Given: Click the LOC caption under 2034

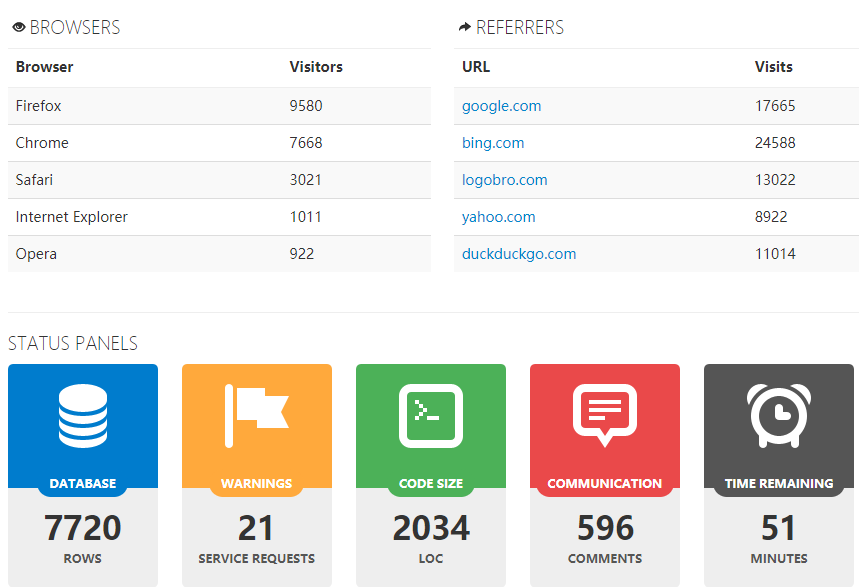Looking at the screenshot, I should pos(431,558).
